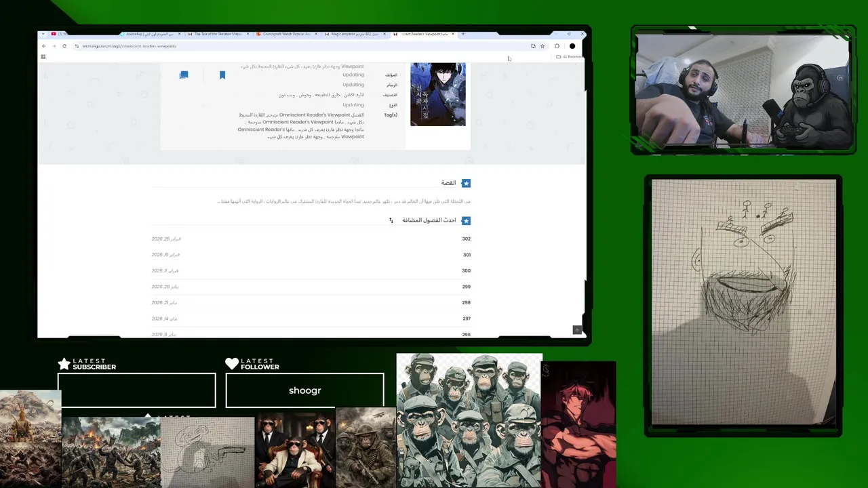The width and height of the screenshot is (868, 488).
Task: Open chapter 300
Action: pos(466,270)
